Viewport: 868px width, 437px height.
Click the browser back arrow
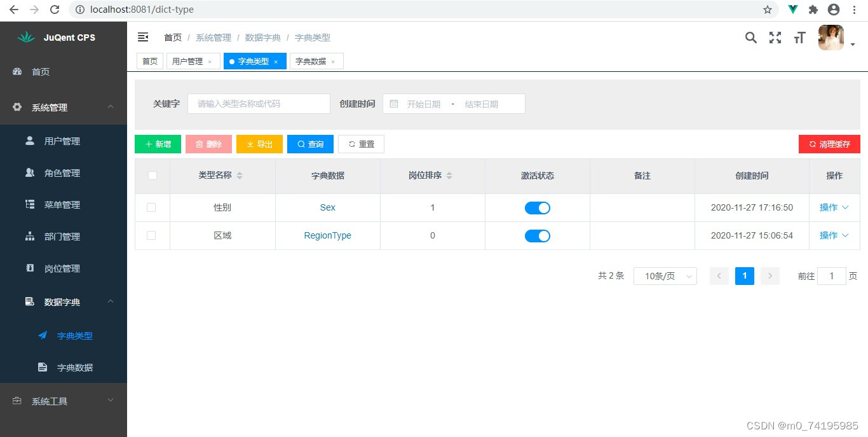[x=13, y=10]
